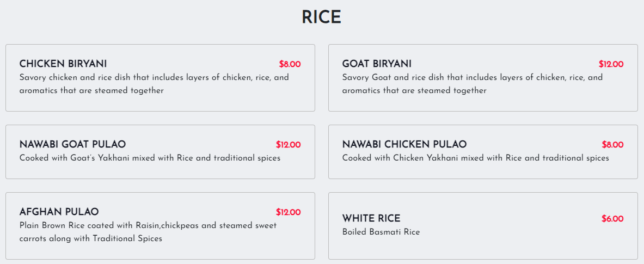Click the RICE section heading
The image size is (644, 264).
pyautogui.click(x=321, y=17)
